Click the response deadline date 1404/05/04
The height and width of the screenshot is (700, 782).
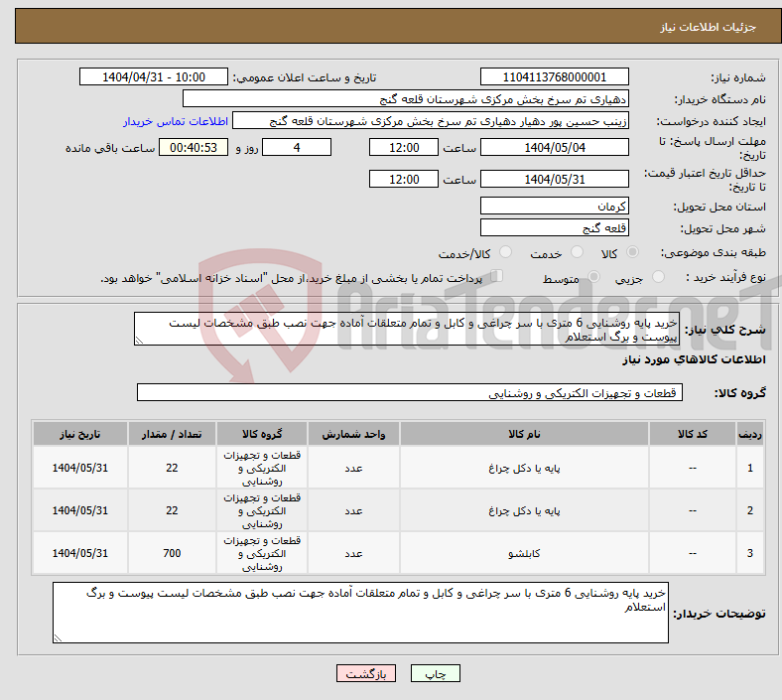click(x=554, y=148)
